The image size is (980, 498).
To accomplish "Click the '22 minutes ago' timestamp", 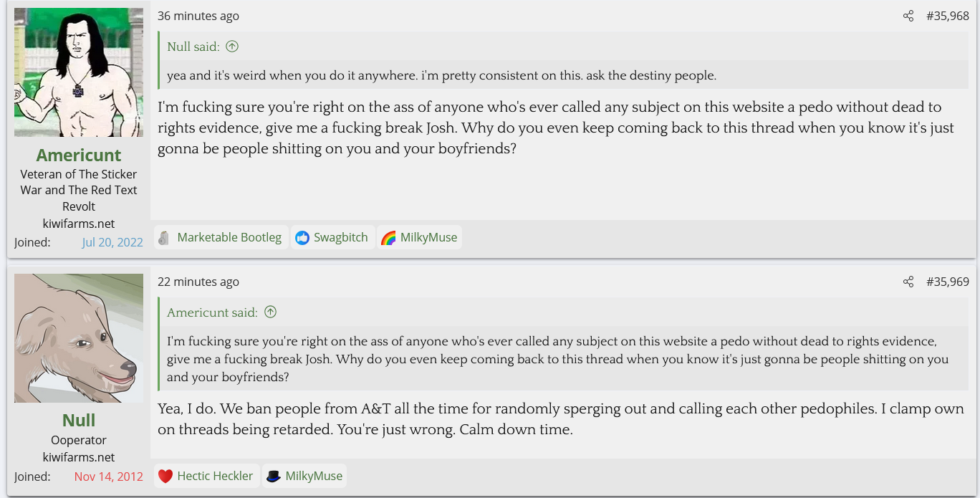I will point(198,282).
